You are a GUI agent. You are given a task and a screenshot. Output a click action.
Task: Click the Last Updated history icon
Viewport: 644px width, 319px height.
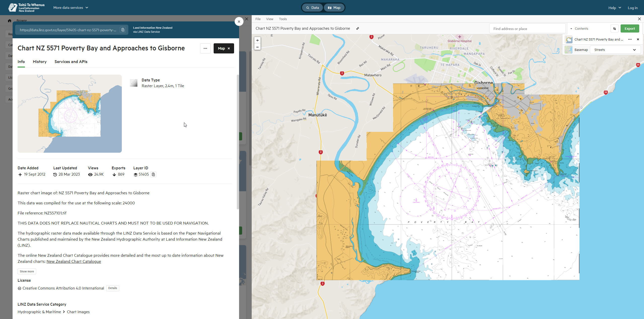point(55,175)
